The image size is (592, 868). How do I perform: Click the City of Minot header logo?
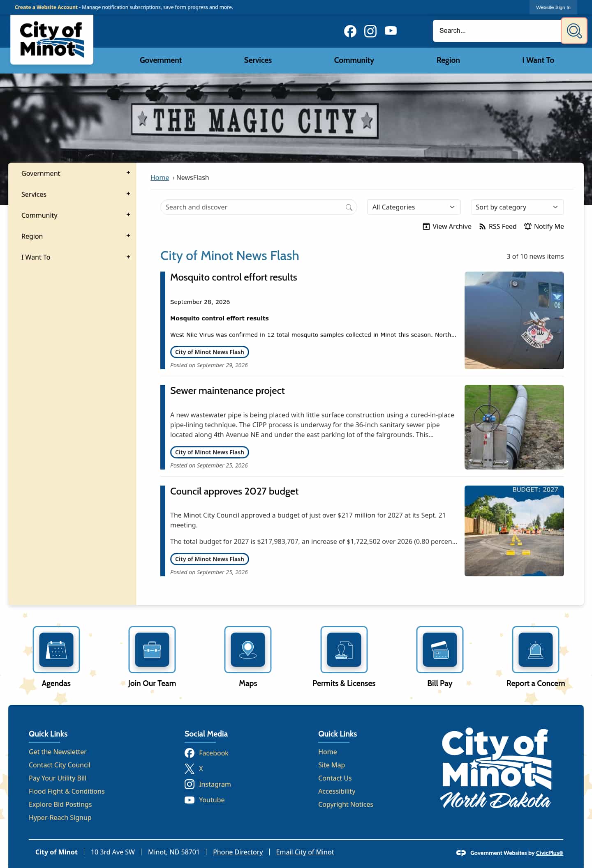(x=52, y=40)
